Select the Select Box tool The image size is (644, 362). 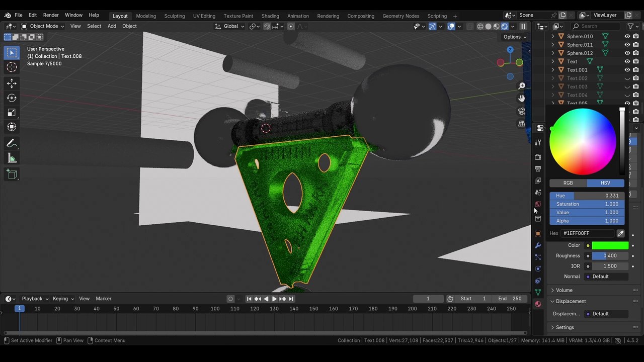[x=12, y=53]
